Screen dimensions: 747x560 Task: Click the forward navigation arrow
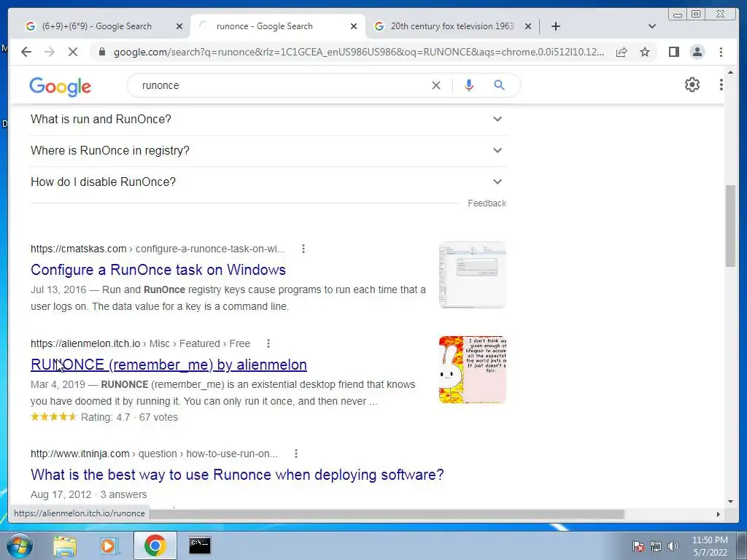click(x=50, y=52)
